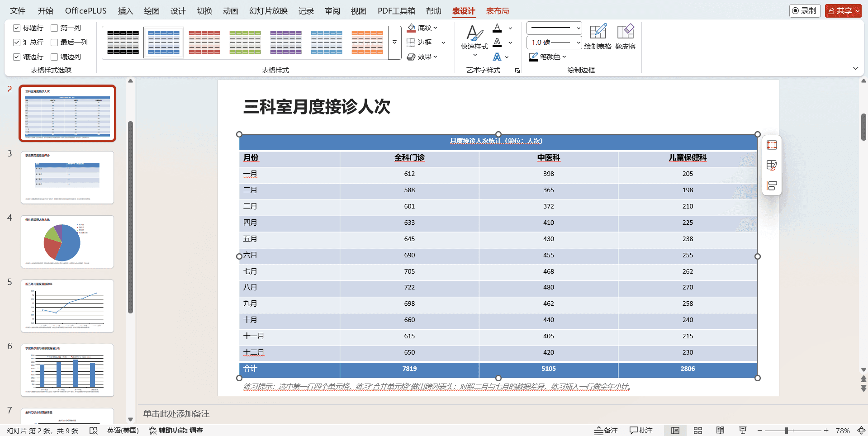
Task: Click the zoom out minus button
Action: point(760,431)
